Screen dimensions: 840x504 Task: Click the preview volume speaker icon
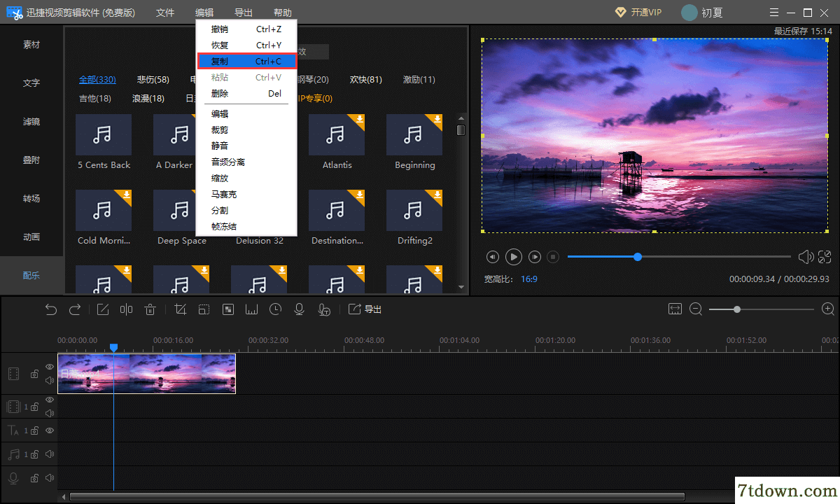click(x=806, y=257)
